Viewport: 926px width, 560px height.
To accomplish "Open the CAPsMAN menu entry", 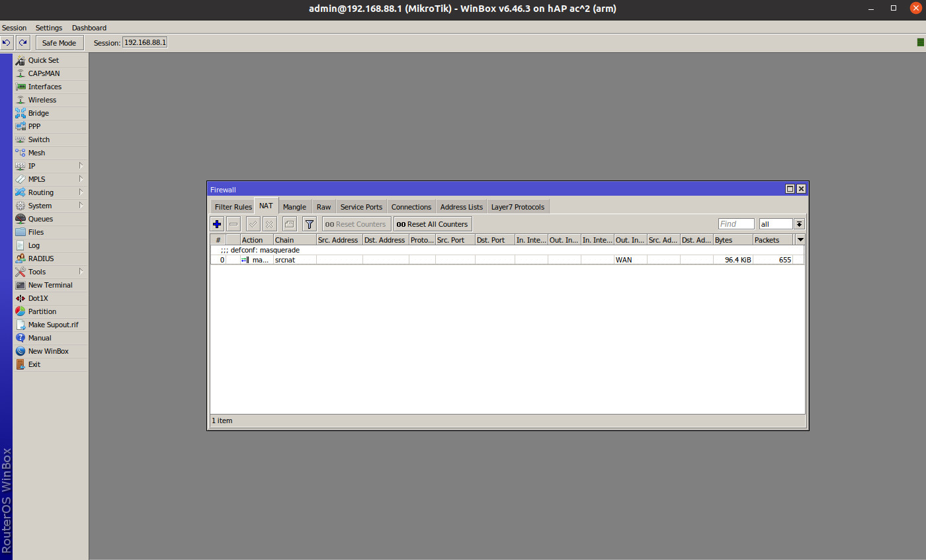I will 50,73.
